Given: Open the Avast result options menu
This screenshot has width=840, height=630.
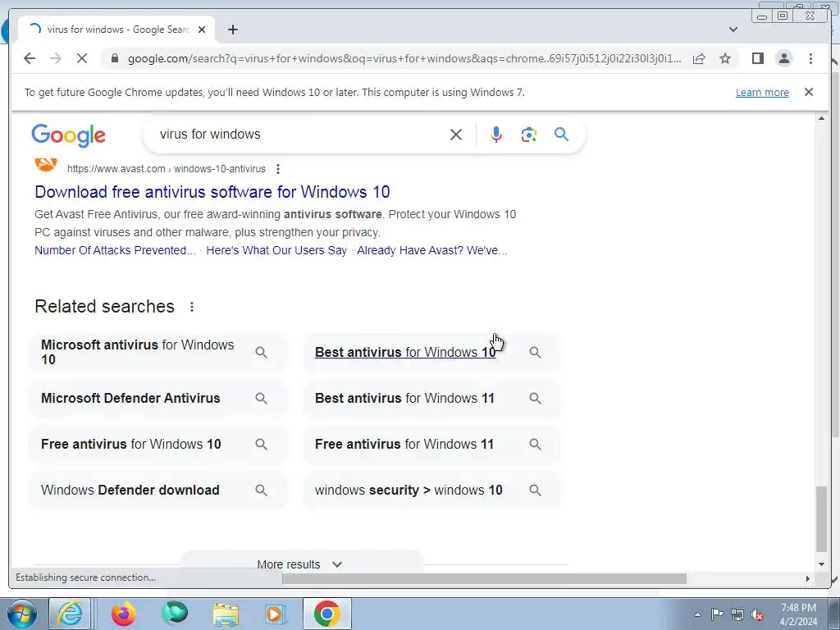Looking at the screenshot, I should click(x=277, y=169).
